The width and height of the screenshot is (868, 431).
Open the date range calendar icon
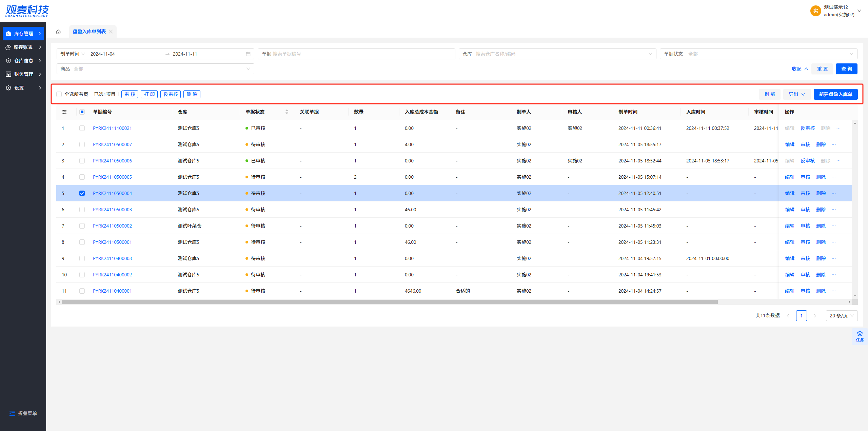pos(248,54)
